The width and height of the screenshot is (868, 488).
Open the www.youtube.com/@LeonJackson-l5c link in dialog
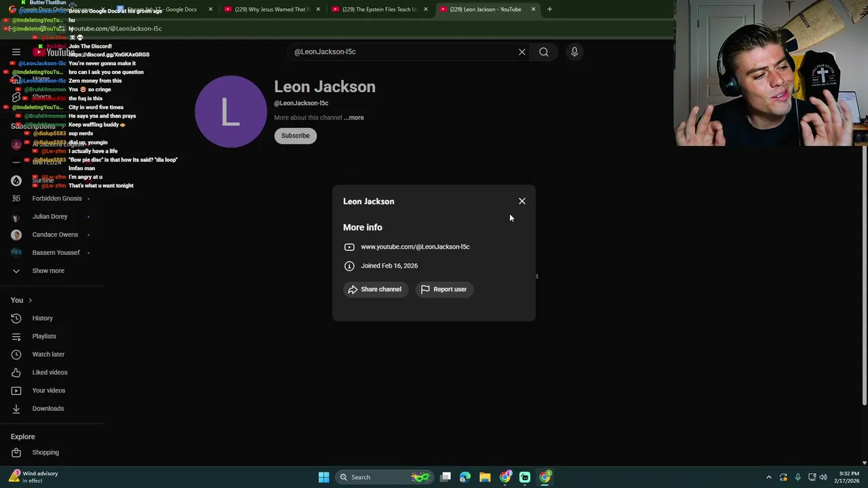pos(415,247)
